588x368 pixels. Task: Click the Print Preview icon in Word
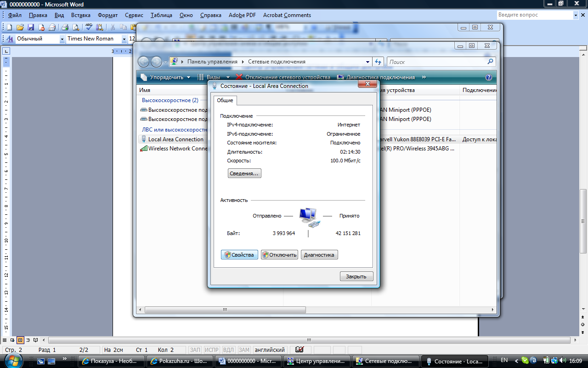[75, 27]
